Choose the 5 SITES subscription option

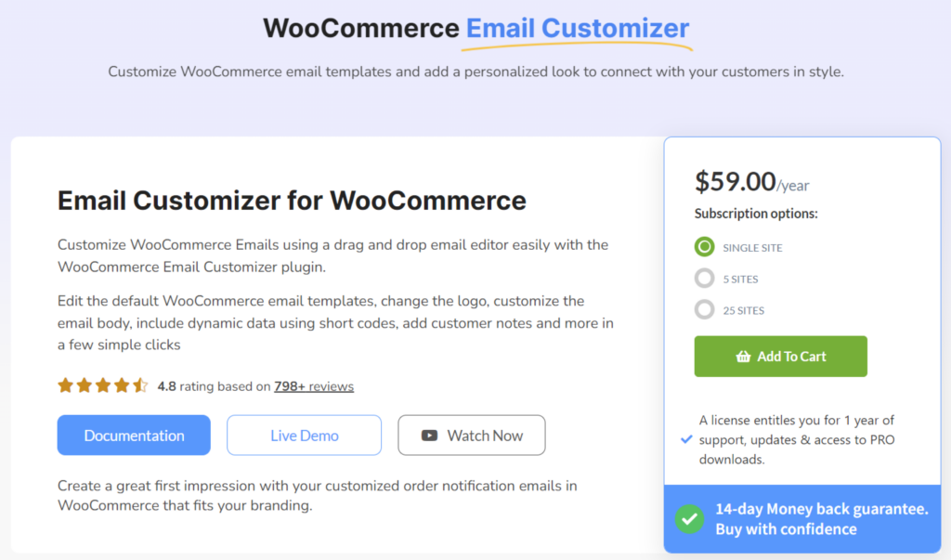tap(703, 279)
